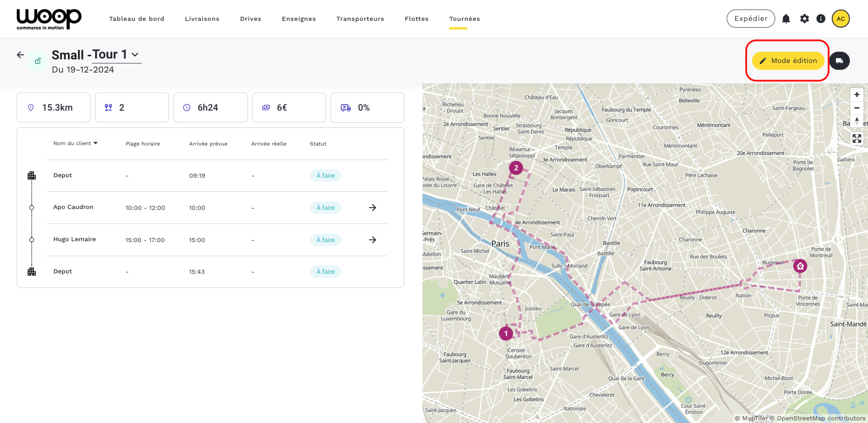Toggle fullscreen map view
The height and width of the screenshot is (423, 868).
856,138
